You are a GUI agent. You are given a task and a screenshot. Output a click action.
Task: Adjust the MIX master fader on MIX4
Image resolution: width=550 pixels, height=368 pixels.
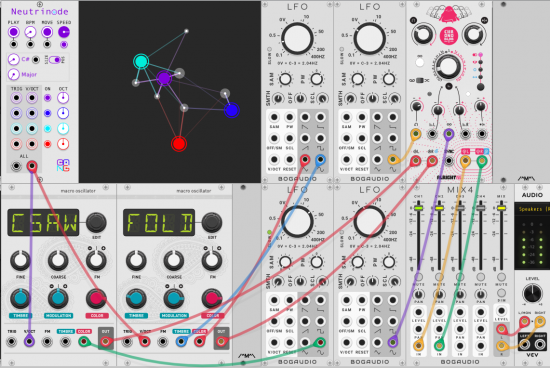[x=502, y=208]
